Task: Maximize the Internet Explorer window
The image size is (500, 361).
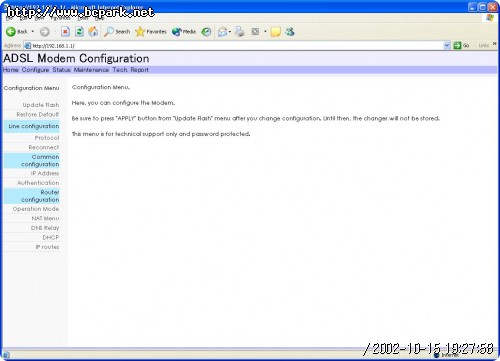Action: coord(483,6)
